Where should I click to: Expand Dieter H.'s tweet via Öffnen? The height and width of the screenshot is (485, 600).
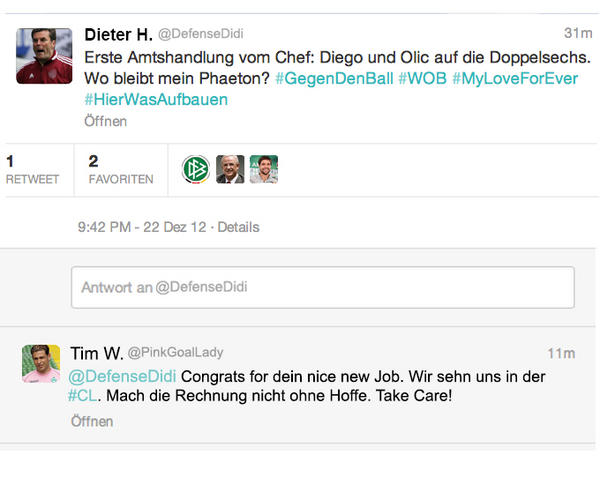[x=106, y=121]
